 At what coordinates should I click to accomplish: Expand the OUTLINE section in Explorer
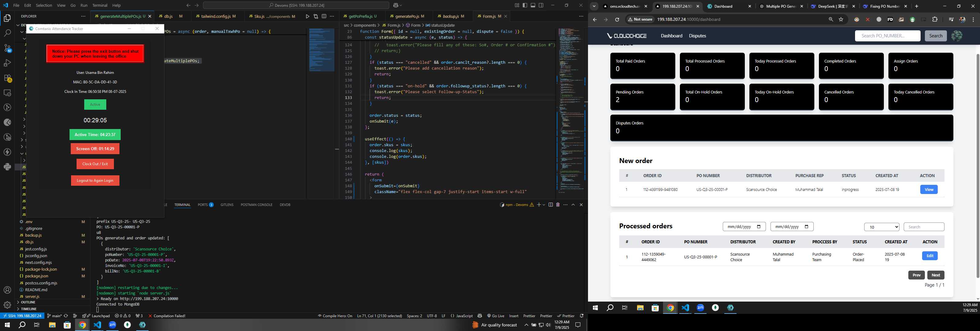pyautogui.click(x=52, y=302)
